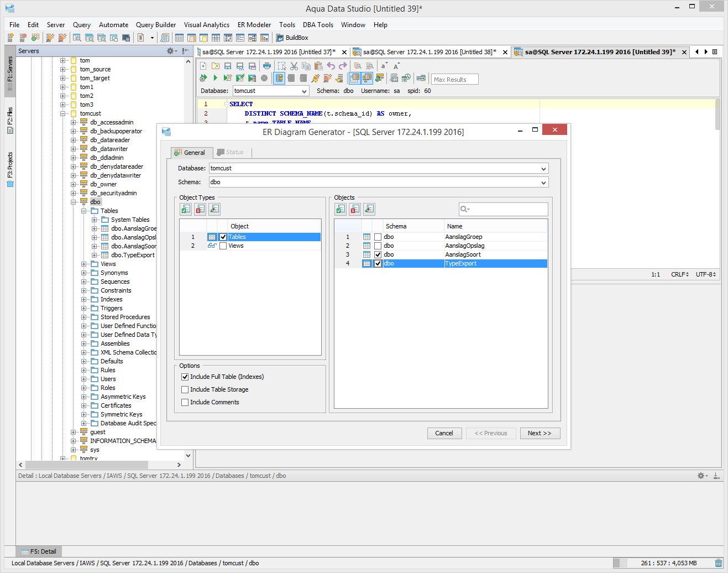The width and height of the screenshot is (728, 573).
Task: Open the ER Modeler menu
Action: click(x=254, y=25)
